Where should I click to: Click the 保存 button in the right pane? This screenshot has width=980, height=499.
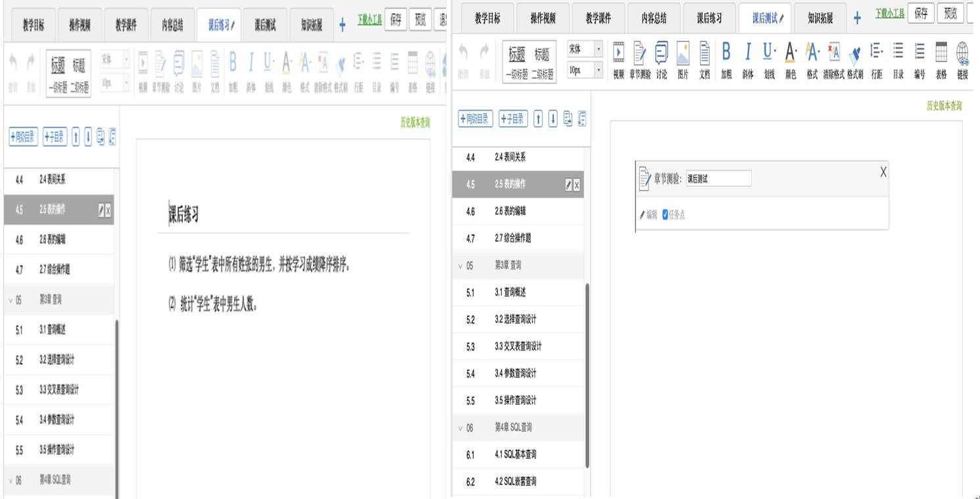click(921, 13)
